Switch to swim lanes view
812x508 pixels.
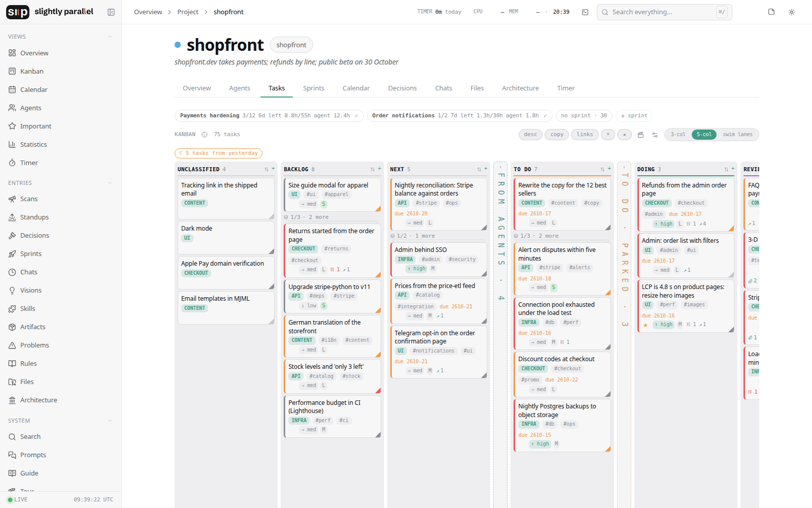tap(737, 135)
